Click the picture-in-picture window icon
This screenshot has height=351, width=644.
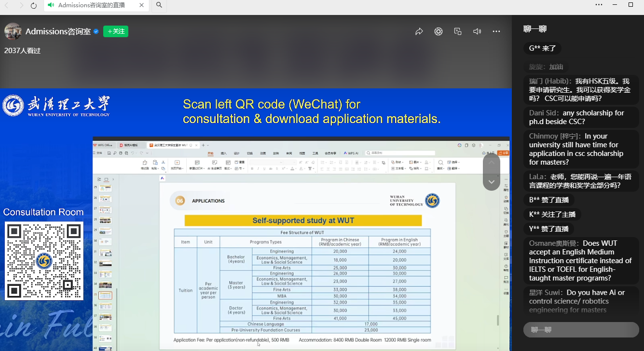458,31
